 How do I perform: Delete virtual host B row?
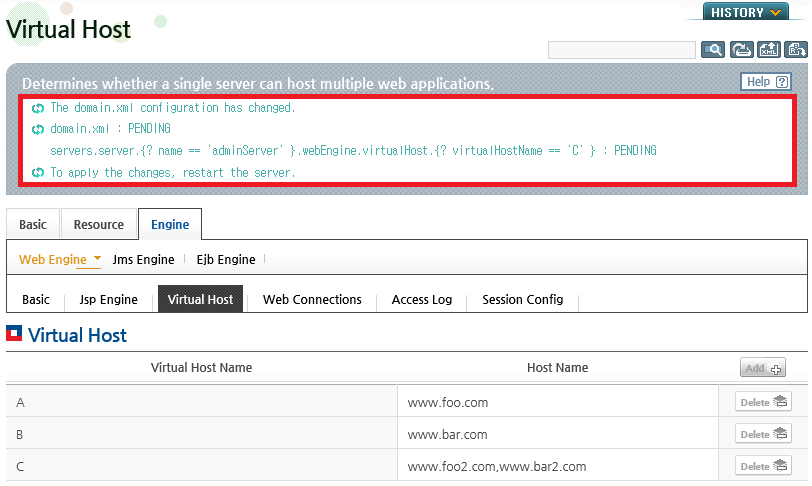tap(763, 434)
